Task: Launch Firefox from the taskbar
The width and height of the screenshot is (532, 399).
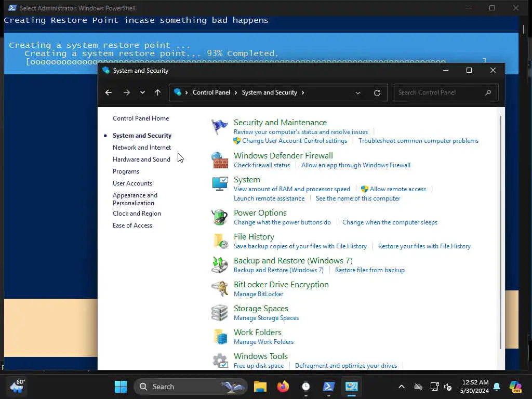Action: tap(283, 387)
